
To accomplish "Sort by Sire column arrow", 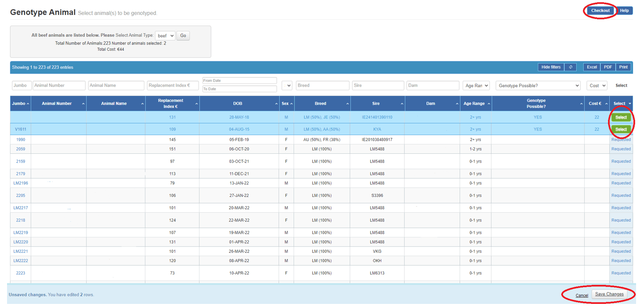I will [x=401, y=104].
